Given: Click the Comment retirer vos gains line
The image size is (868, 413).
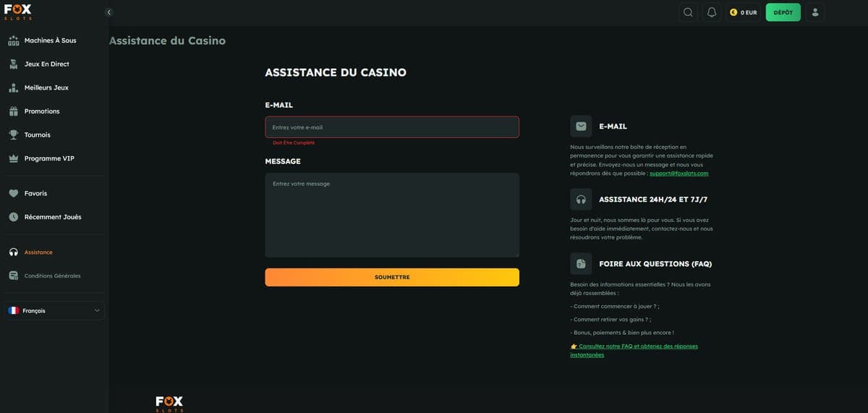Looking at the screenshot, I should point(610,319).
